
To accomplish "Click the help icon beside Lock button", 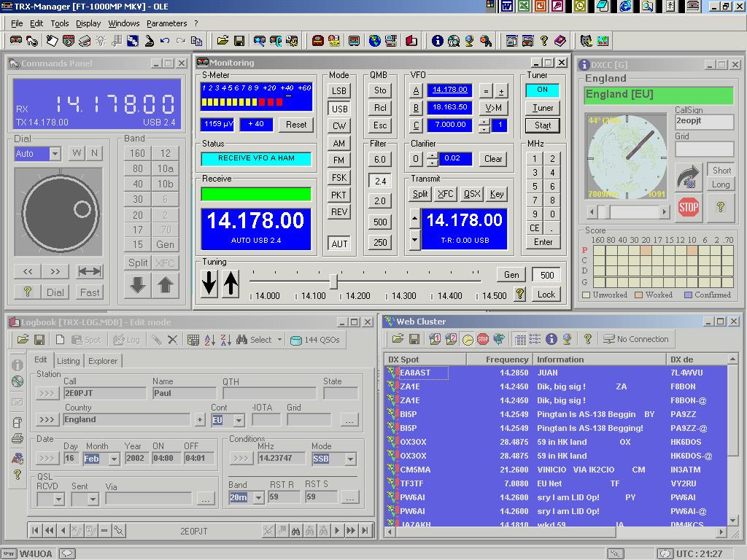I will (519, 295).
